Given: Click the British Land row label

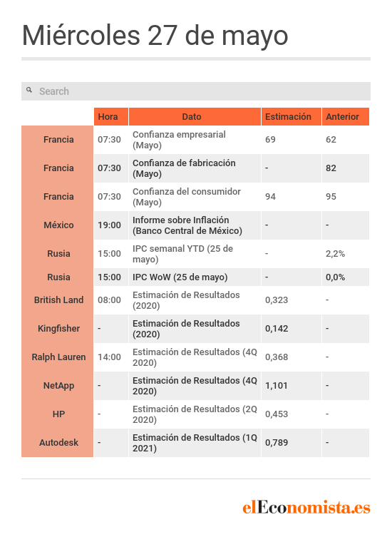Looking at the screenshot, I should point(58,300).
